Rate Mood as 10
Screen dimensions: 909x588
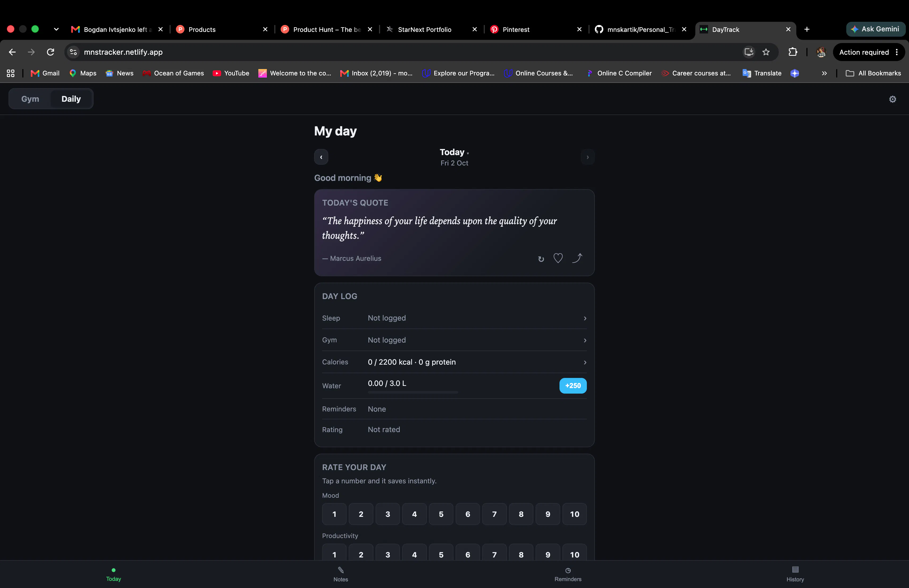pos(574,514)
